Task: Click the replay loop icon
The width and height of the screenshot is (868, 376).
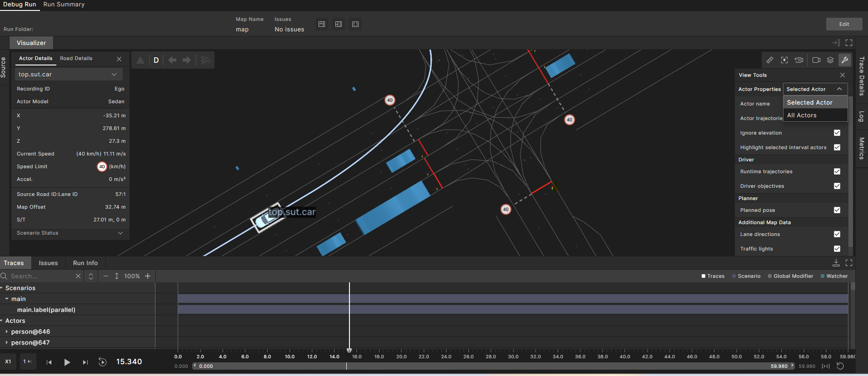Action: pos(103,362)
